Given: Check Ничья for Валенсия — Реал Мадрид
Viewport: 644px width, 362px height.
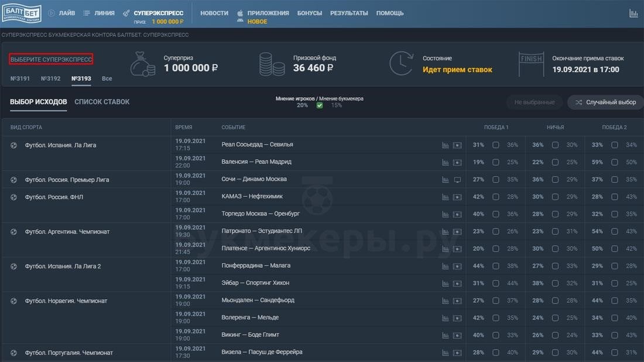Looking at the screenshot, I should pyautogui.click(x=555, y=162).
